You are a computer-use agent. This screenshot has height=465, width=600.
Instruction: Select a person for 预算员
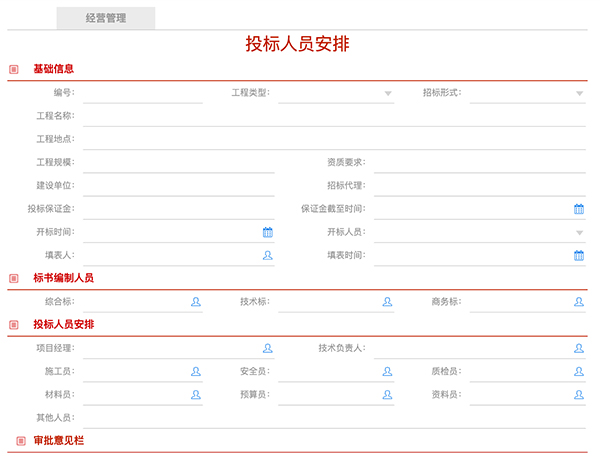387,395
